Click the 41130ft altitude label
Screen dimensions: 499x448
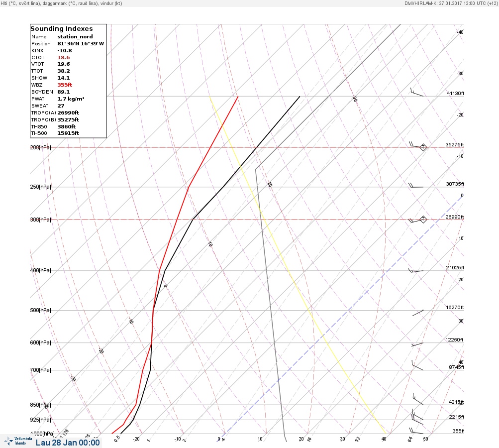(x=455, y=93)
